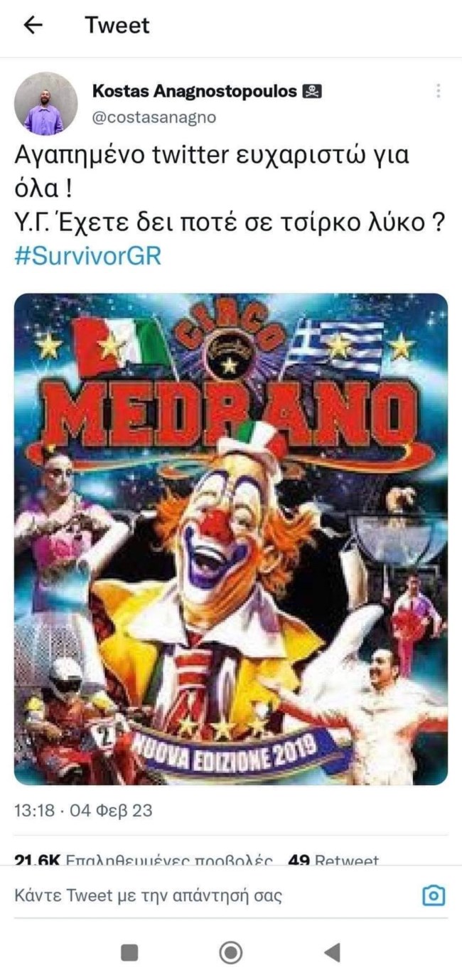View the Circo Medrano poster image
Screen dimensions: 462x980
point(231,539)
